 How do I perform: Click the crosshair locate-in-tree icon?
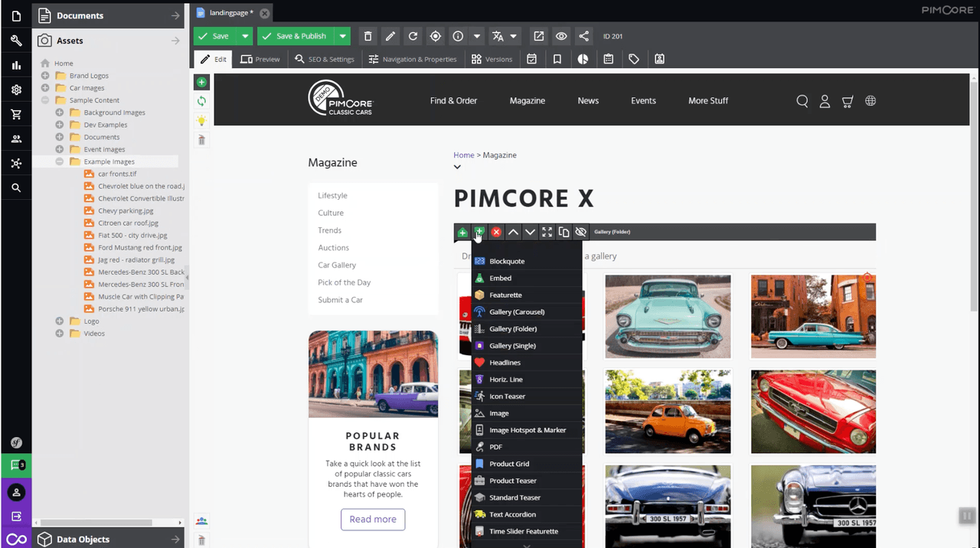coord(436,36)
